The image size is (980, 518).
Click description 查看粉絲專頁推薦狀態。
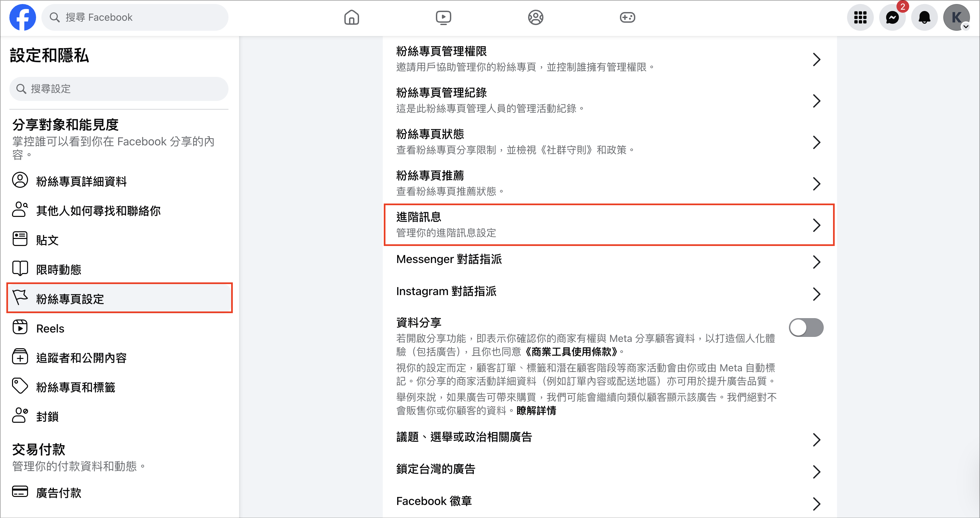click(x=450, y=191)
